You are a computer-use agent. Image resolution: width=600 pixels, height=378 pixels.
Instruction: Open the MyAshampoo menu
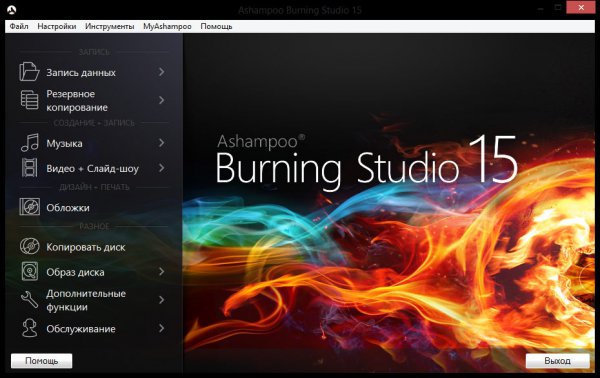(x=167, y=26)
